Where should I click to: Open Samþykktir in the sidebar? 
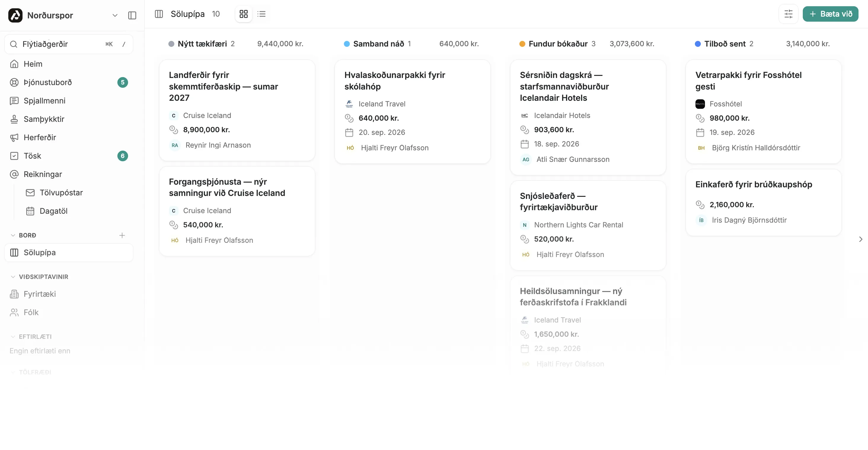coord(69,119)
